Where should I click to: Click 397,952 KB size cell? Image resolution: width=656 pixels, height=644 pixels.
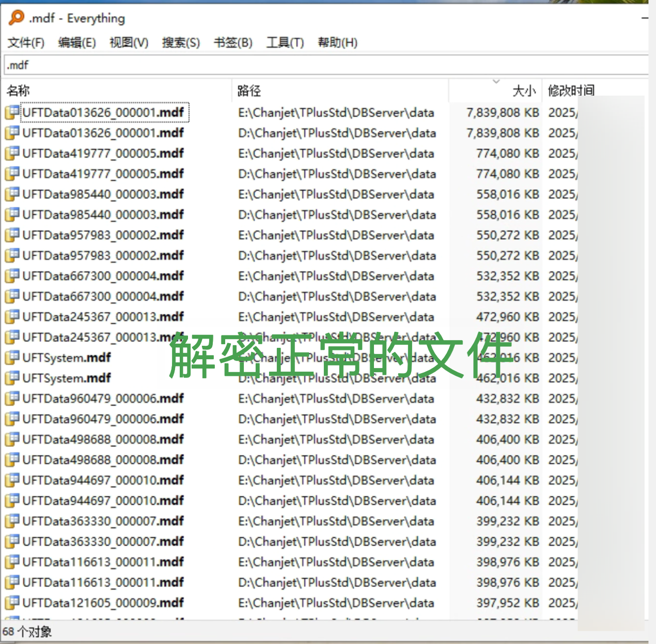click(508, 602)
